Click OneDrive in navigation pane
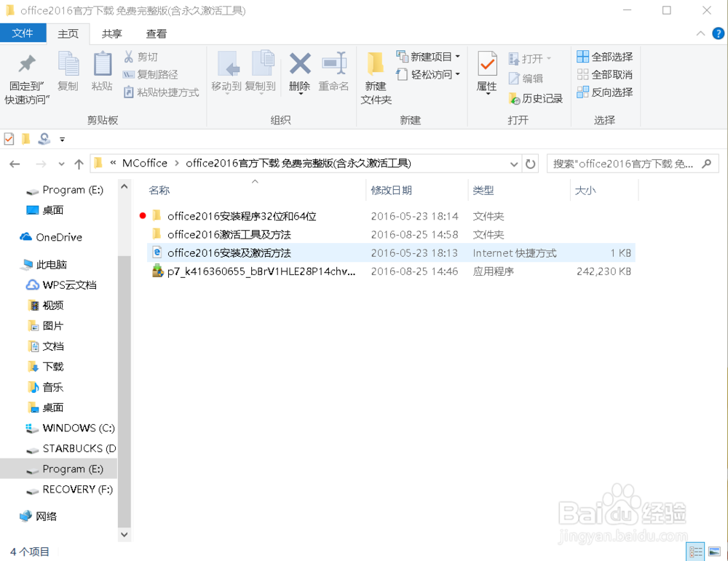The height and width of the screenshot is (561, 728). point(51,237)
